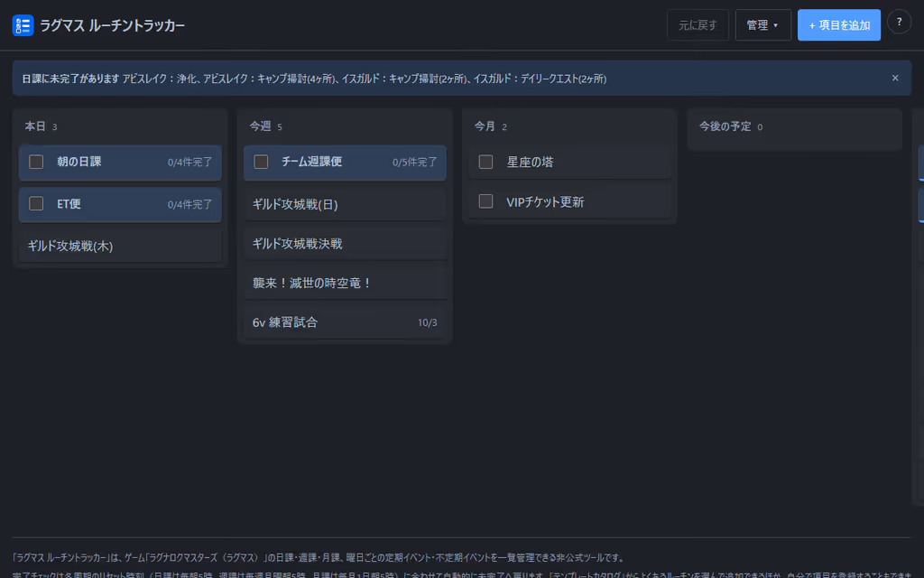Select 襲来！滅世の時空竜！ event

[345, 283]
